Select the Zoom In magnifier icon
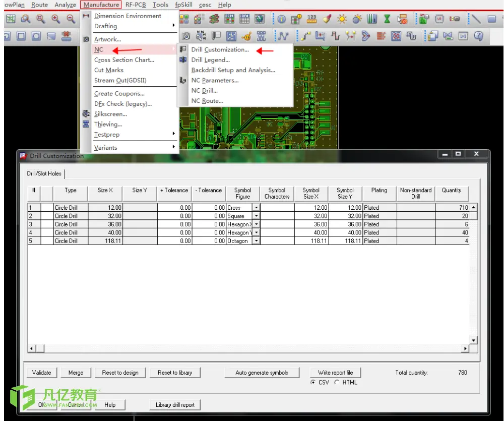 pyautogui.click(x=56, y=19)
